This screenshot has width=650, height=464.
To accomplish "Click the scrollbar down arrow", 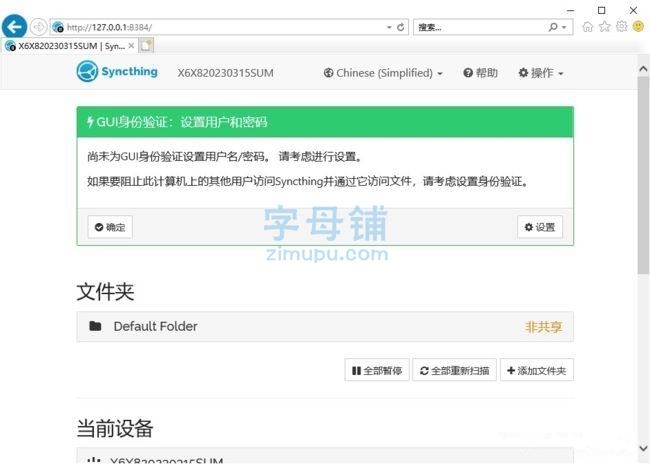I will tap(643, 448).
